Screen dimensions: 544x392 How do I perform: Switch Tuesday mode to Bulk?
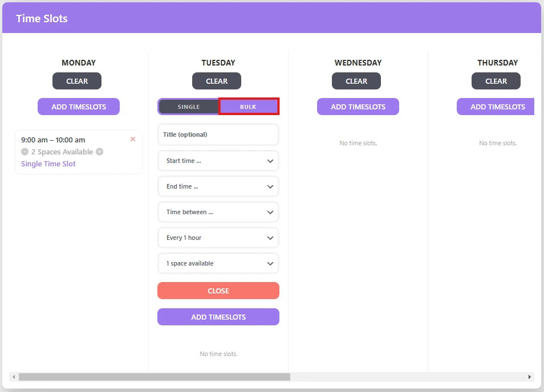click(x=249, y=107)
